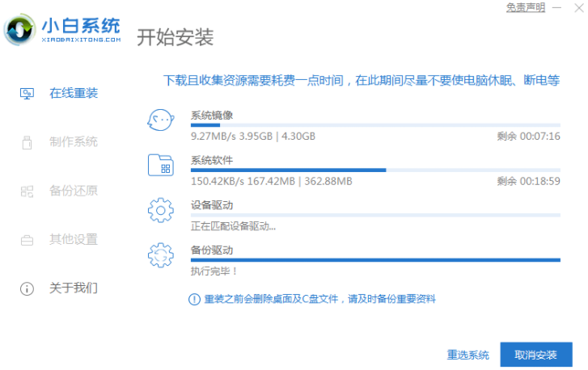
Task: Open the 免责声明 disclaimer link
Action: tap(526, 7)
